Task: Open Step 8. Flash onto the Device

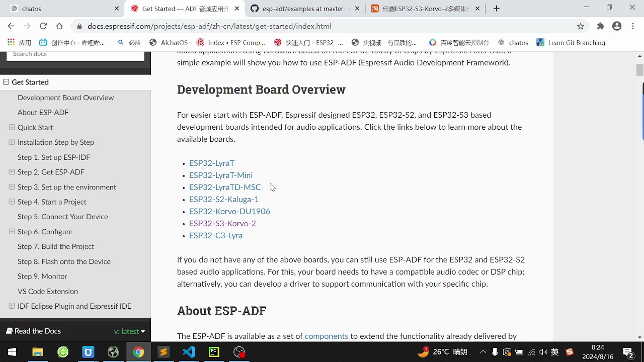Action: click(64, 261)
